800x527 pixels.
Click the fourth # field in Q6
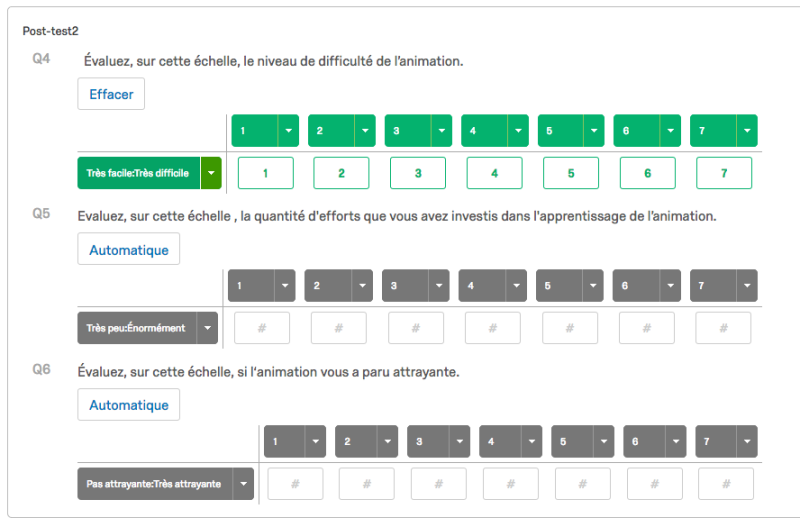510,484
